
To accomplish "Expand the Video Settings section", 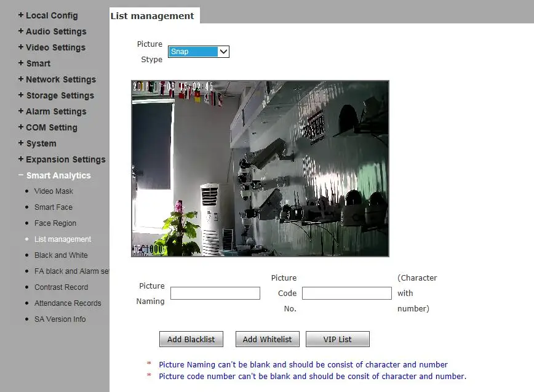I will click(52, 47).
